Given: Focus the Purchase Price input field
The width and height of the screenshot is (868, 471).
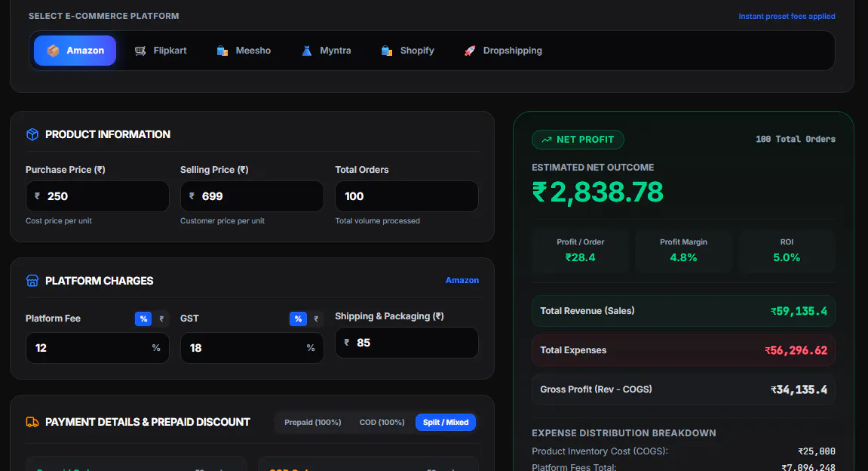Looking at the screenshot, I should (97, 196).
